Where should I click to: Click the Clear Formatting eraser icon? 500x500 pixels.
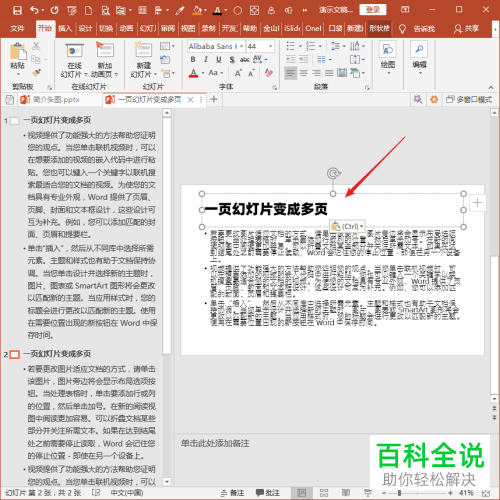point(269,73)
